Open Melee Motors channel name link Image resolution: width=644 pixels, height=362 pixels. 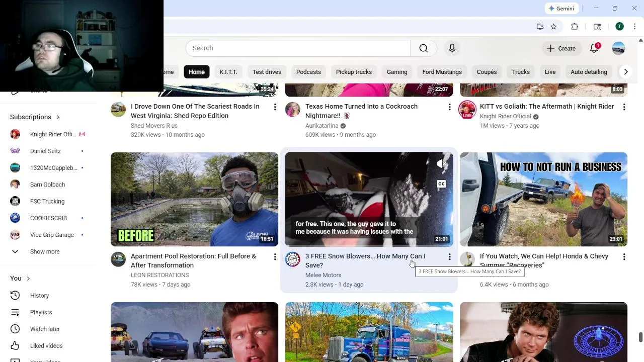[x=323, y=275]
